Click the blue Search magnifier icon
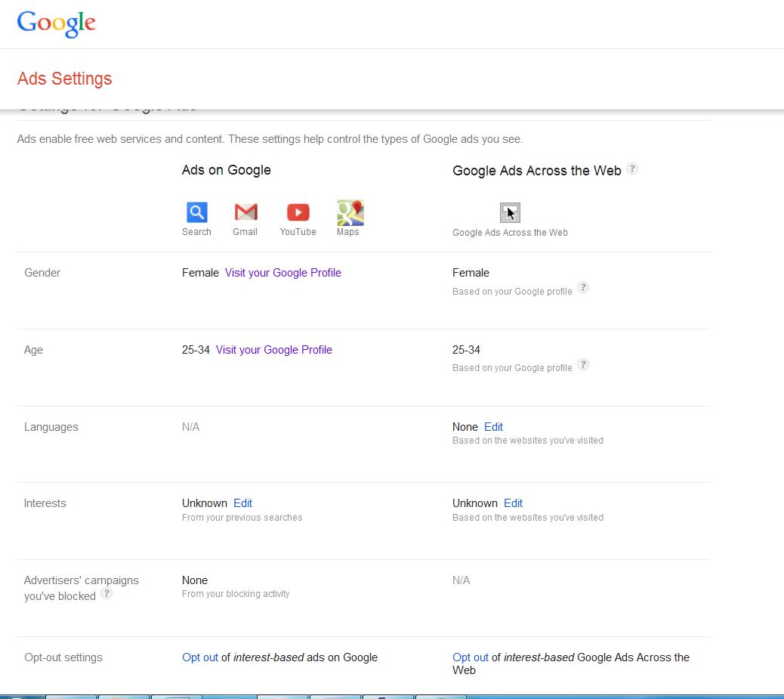This screenshot has width=784, height=699. pos(196,212)
